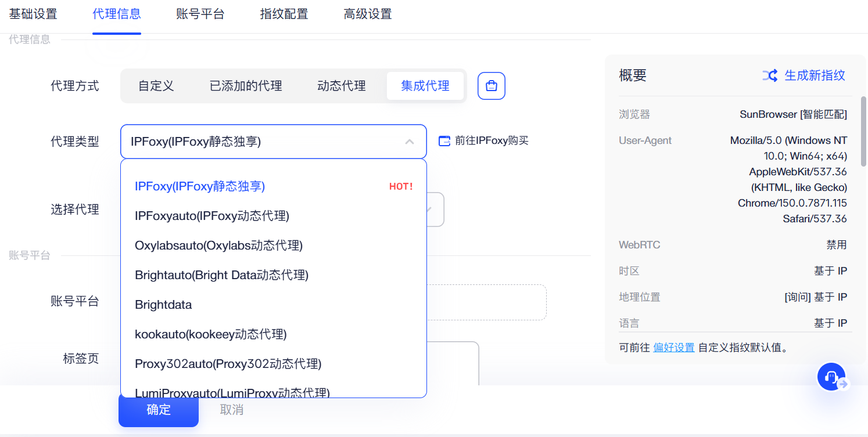The image size is (868, 437).
Task: Click the HOT! badge on IPFoxy
Action: click(401, 186)
